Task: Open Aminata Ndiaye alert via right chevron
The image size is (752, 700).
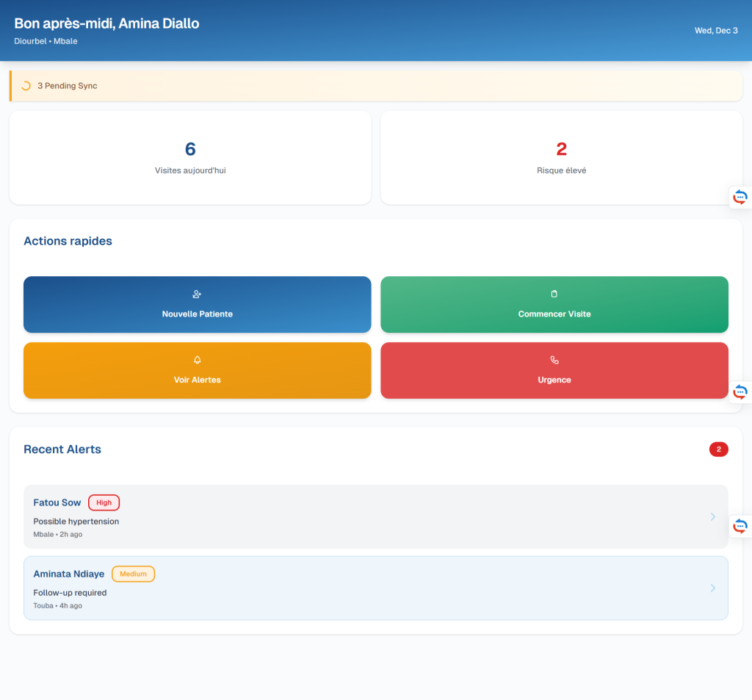Action: [x=712, y=588]
